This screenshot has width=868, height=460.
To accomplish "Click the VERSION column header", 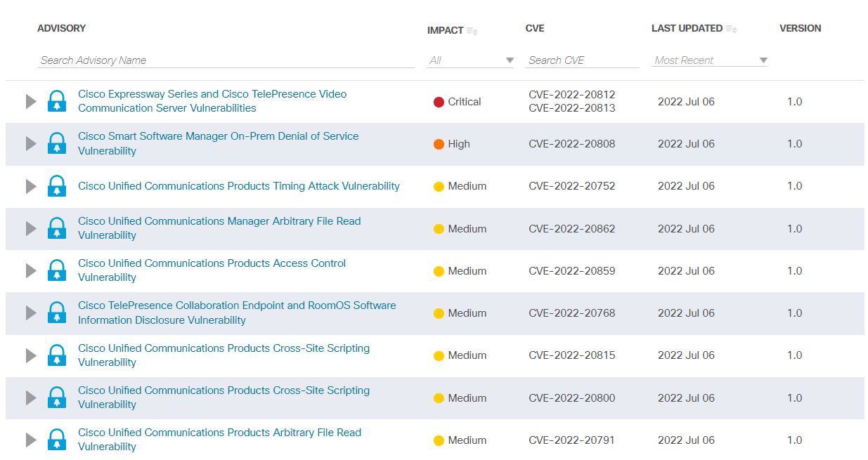I will click(x=801, y=28).
